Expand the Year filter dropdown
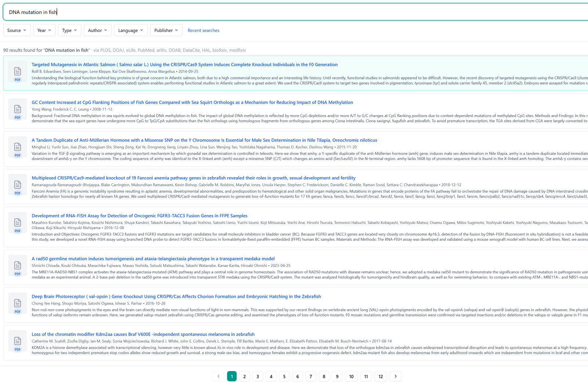Image resolution: width=588 pixels, height=385 pixels. (44, 30)
